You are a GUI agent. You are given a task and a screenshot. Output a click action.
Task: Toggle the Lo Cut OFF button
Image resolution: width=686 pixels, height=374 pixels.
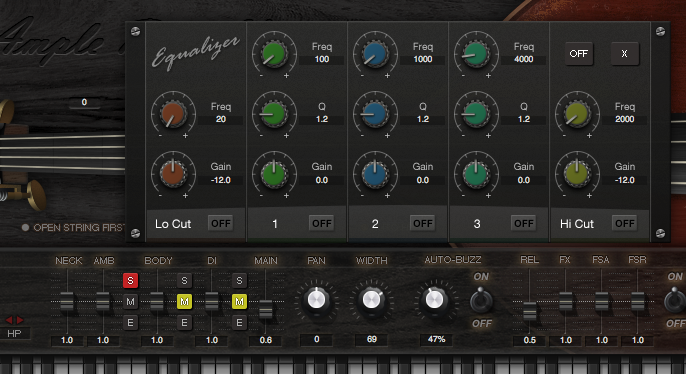pyautogui.click(x=220, y=224)
